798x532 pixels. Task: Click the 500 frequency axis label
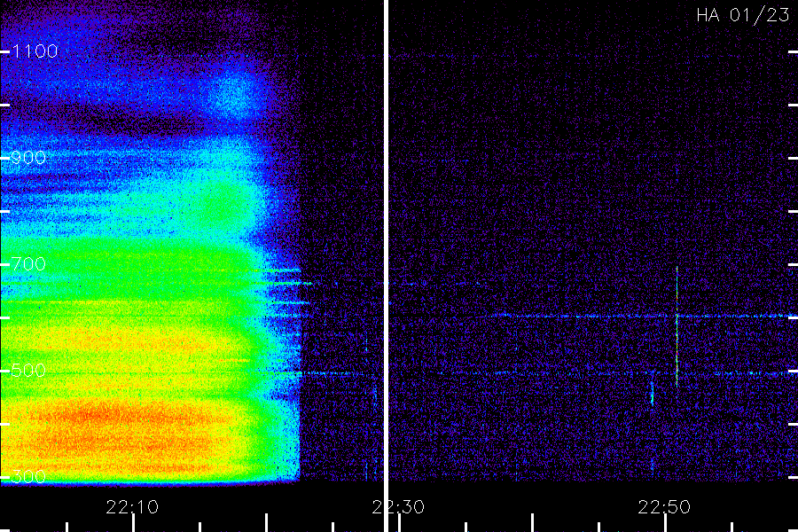pyautogui.click(x=28, y=370)
